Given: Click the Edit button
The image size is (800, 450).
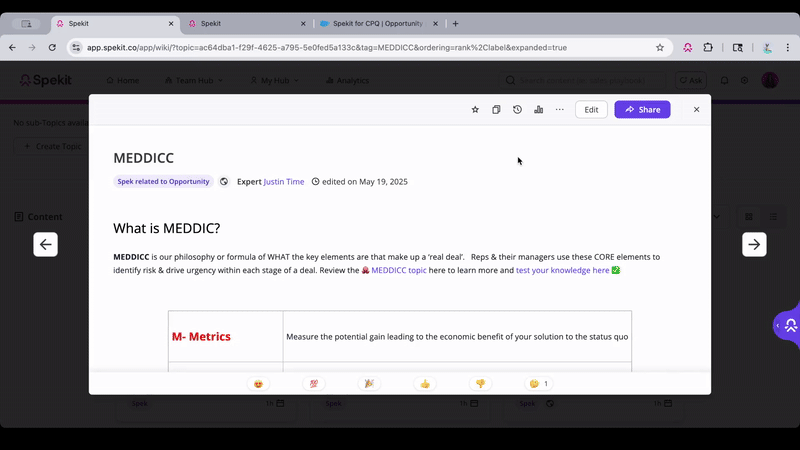Looking at the screenshot, I should coord(591,110).
